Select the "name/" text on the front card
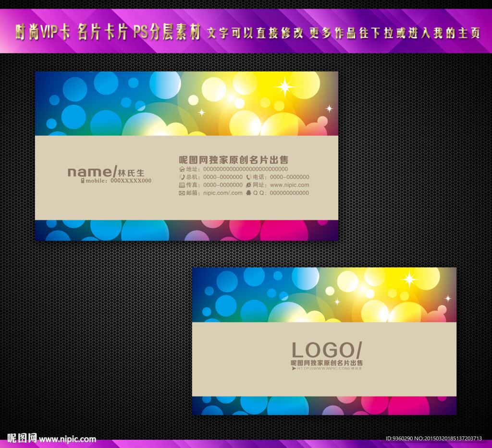Screen dimensions: 492x448 (92, 172)
